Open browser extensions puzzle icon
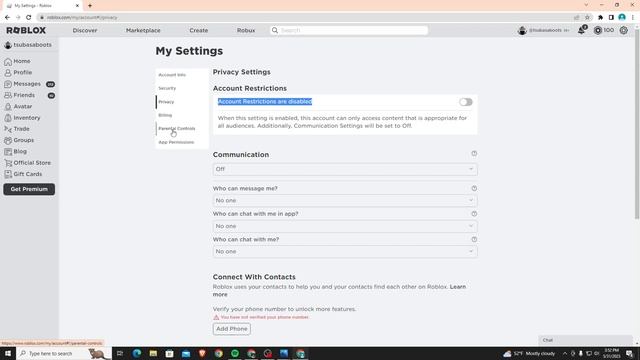This screenshot has width=640, height=360. tap(600, 18)
